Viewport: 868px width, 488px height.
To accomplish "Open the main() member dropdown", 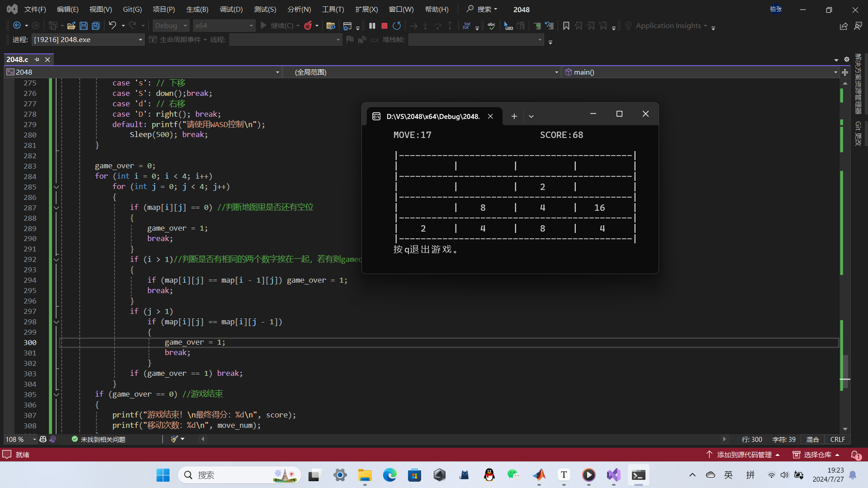I will tap(700, 72).
